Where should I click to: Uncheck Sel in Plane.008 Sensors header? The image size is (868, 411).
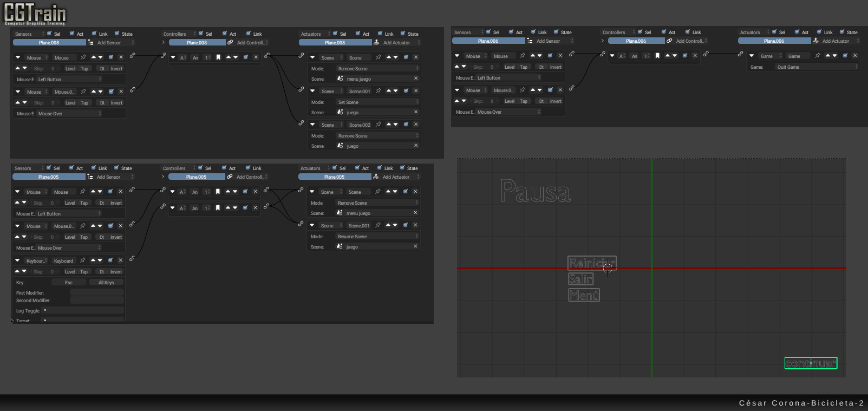[49, 34]
